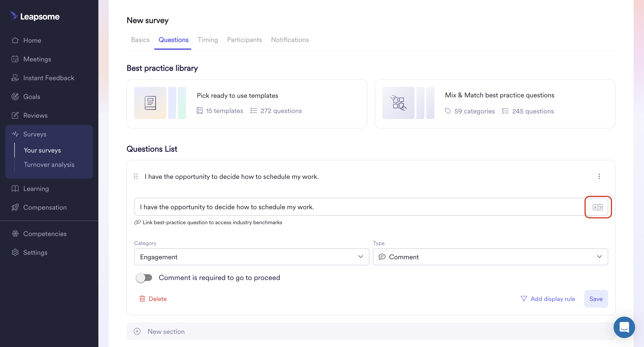Open the Notifications tab
This screenshot has height=347, width=644.
click(290, 40)
